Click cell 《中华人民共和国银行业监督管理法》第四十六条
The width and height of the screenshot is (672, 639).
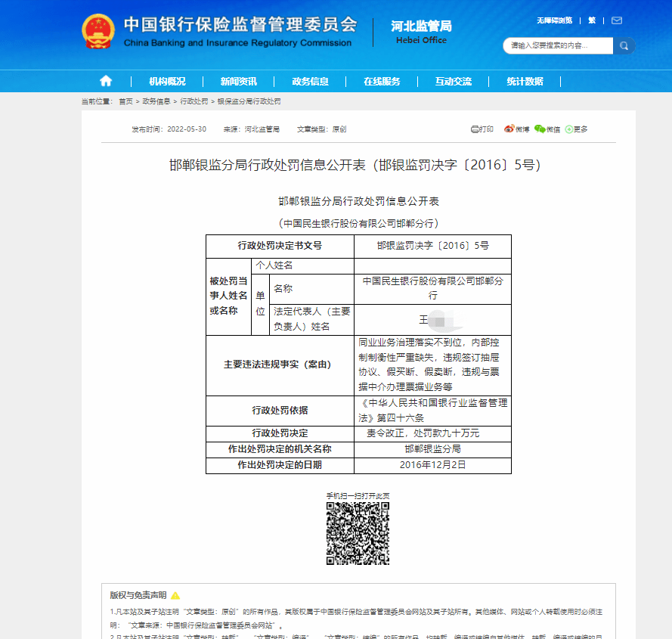tap(433, 411)
